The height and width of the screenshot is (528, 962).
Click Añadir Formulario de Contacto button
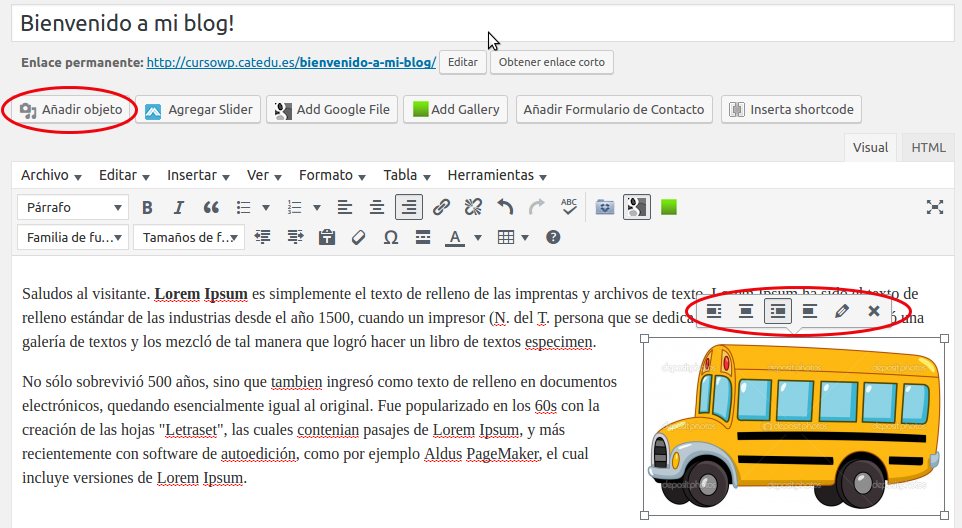614,110
